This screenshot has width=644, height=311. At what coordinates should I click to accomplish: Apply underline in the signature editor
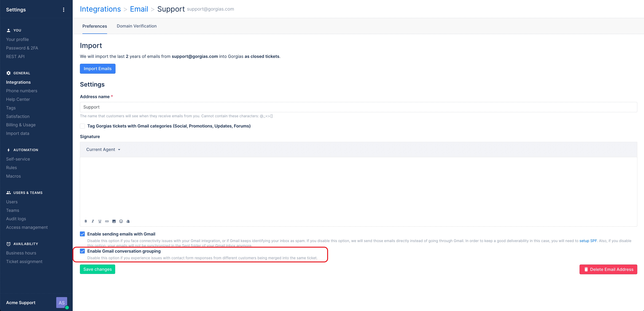click(100, 221)
